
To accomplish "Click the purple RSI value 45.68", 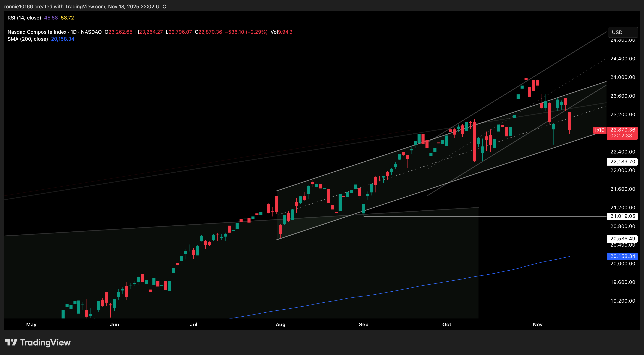I will tap(51, 18).
